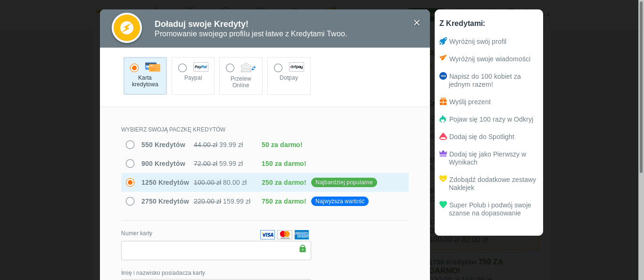Click the 150 za darmo! bonus text
This screenshot has height=280, width=644.
284,164
